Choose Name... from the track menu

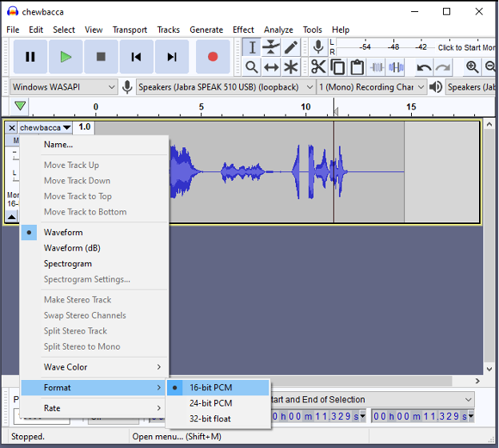(x=58, y=145)
